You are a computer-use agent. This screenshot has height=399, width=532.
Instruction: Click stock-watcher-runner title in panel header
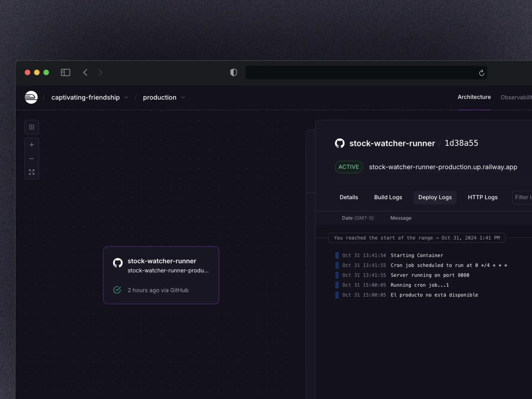coord(392,143)
